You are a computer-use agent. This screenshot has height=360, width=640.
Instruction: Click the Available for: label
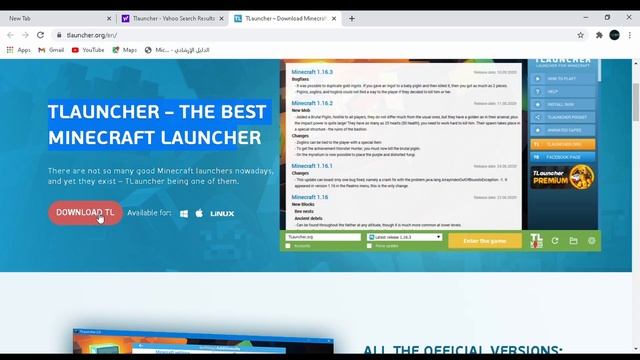149,213
